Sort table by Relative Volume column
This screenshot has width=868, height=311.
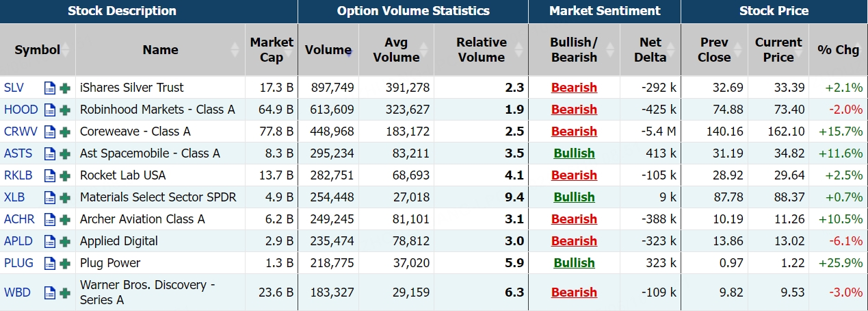point(481,49)
